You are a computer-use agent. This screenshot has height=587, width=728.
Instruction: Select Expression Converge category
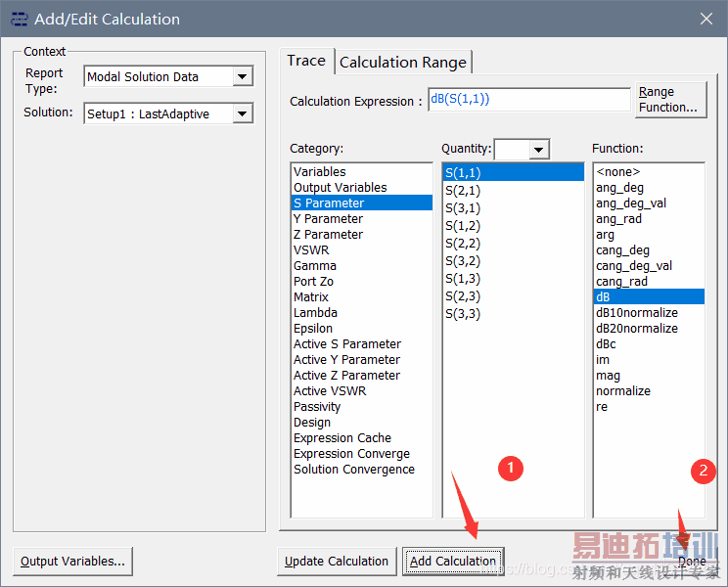pyautogui.click(x=362, y=454)
